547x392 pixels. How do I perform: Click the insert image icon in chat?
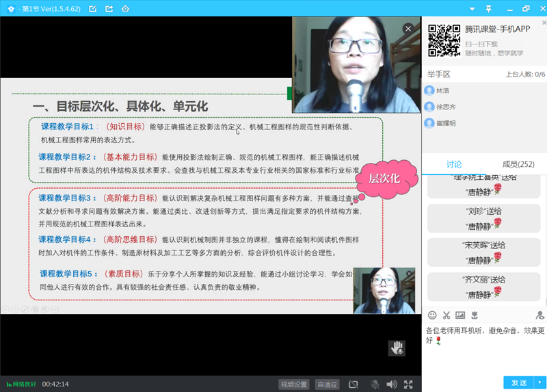[460, 315]
